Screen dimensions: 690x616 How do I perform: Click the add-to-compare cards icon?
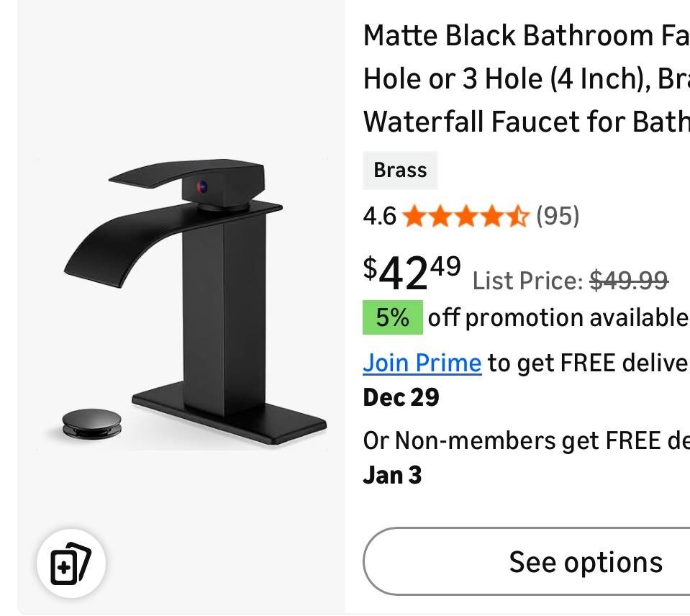pos(71,563)
